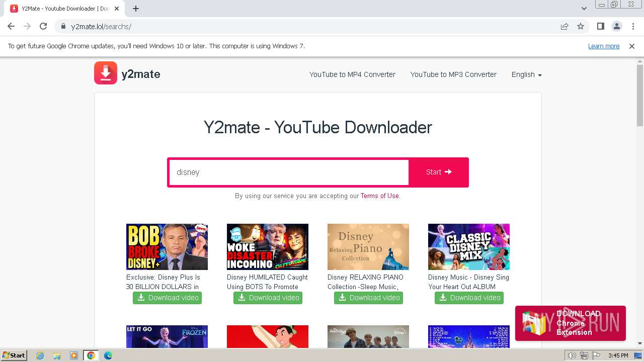The image size is (644, 362).
Task: Open the Terms of Use link
Action: tap(379, 196)
